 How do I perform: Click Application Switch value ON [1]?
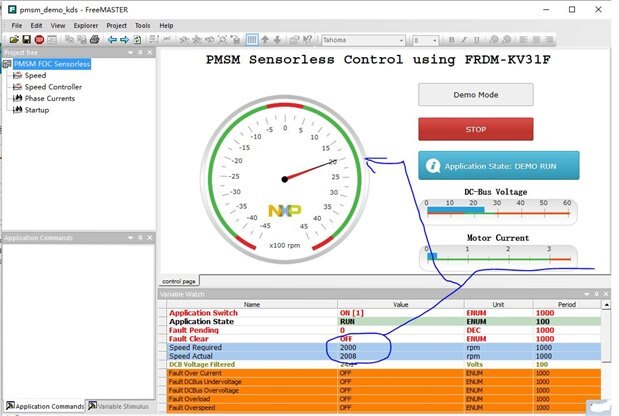pyautogui.click(x=352, y=313)
